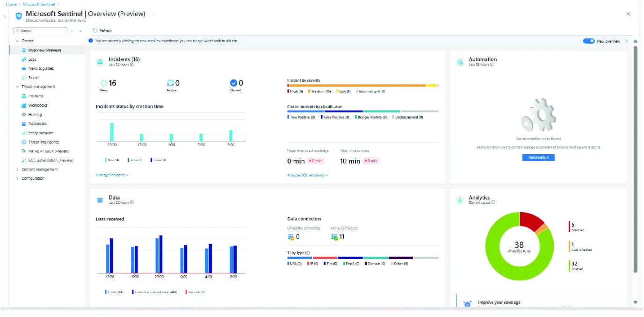Collapse the sidebar menu with double-chevron
Image resolution: width=644 pixels, height=317 pixels.
(x=80, y=31)
